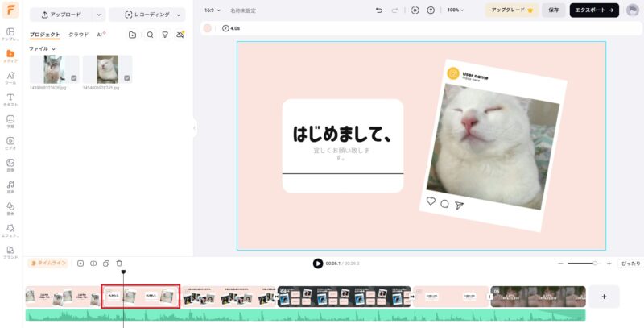The image size is (644, 328).
Task: Open the AI tools panel in sidebar
Action: (11, 76)
